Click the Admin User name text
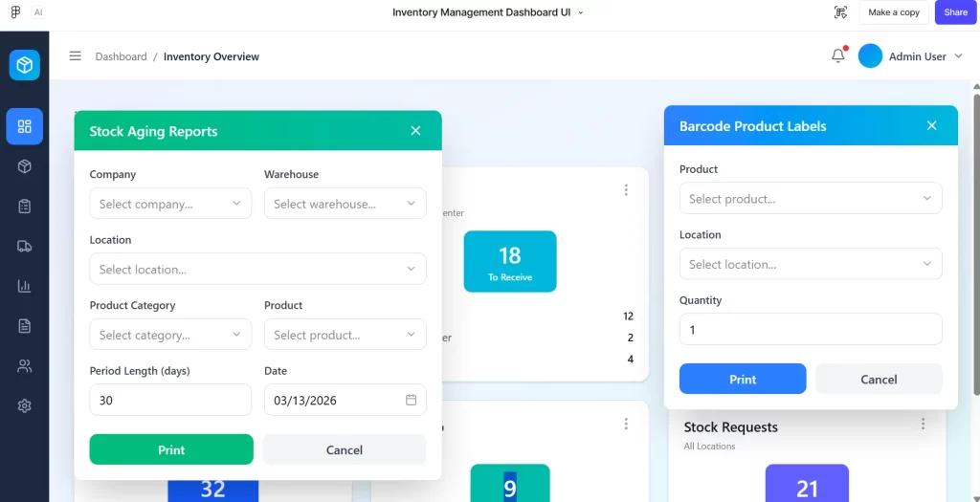The height and width of the screenshot is (502, 980). 918,56
